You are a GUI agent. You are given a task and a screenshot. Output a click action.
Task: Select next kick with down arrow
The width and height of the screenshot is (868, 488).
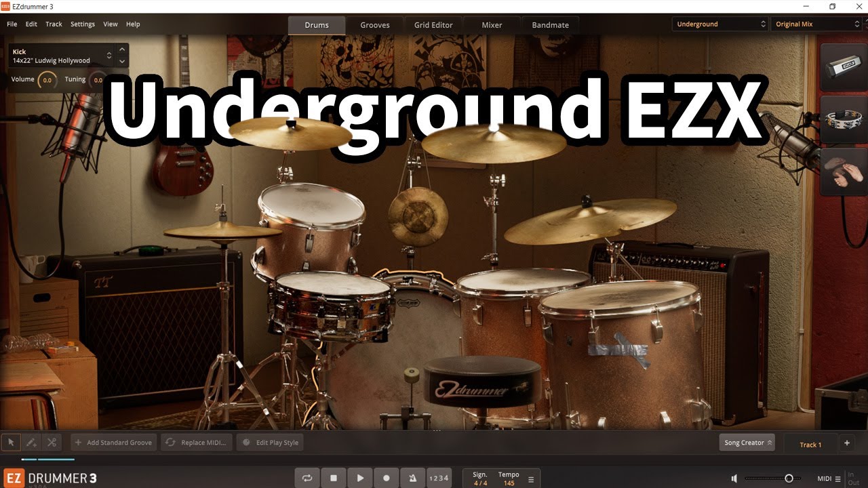122,62
